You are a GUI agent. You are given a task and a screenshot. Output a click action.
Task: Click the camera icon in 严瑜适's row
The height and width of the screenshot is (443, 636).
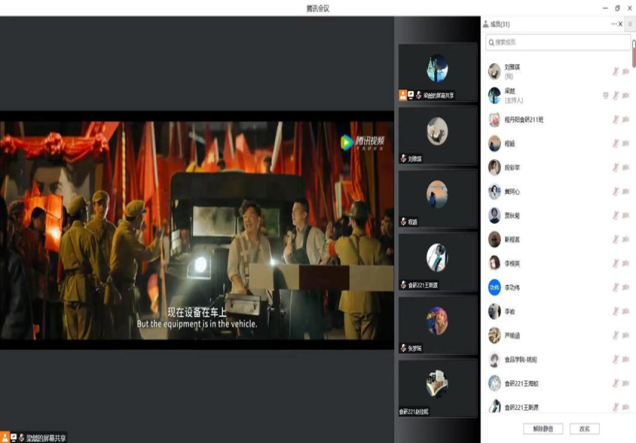[x=626, y=335]
